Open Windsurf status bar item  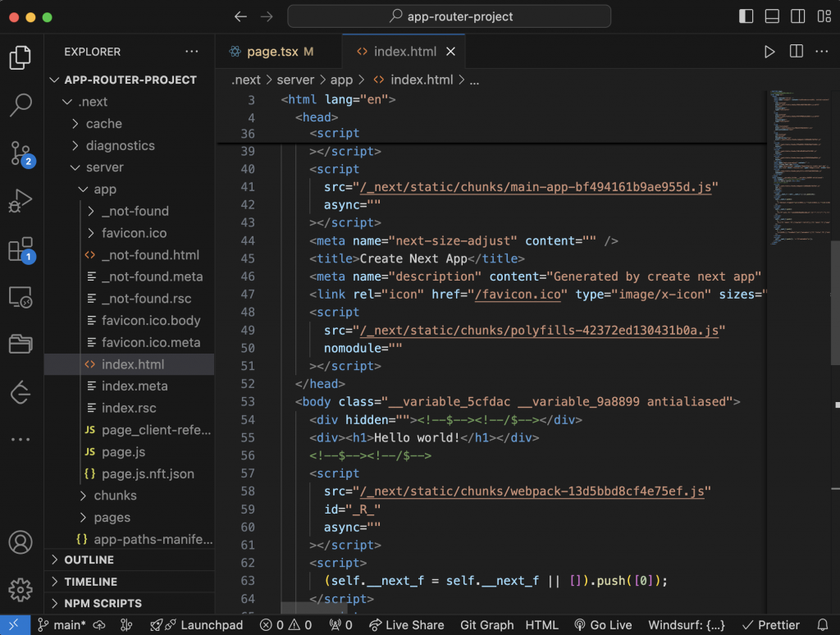point(687,625)
